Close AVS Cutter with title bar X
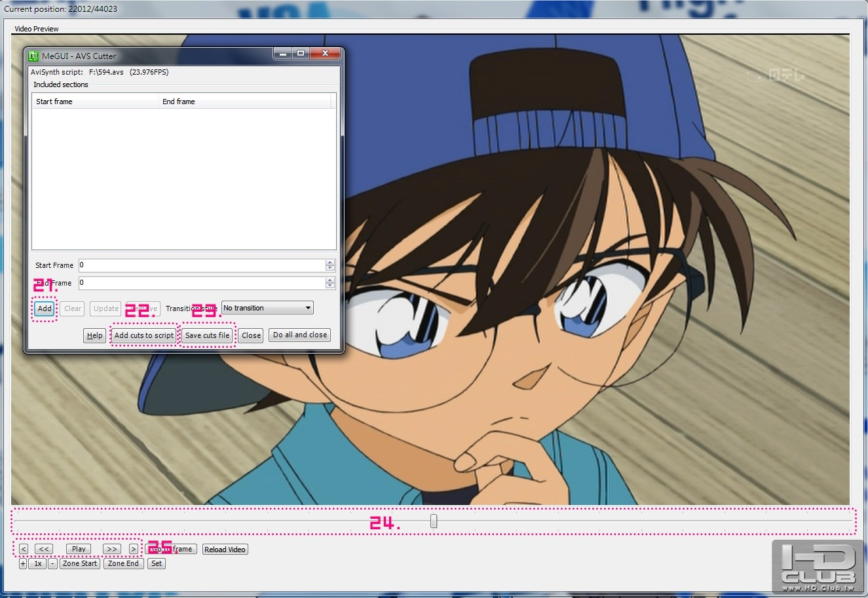 click(x=324, y=54)
